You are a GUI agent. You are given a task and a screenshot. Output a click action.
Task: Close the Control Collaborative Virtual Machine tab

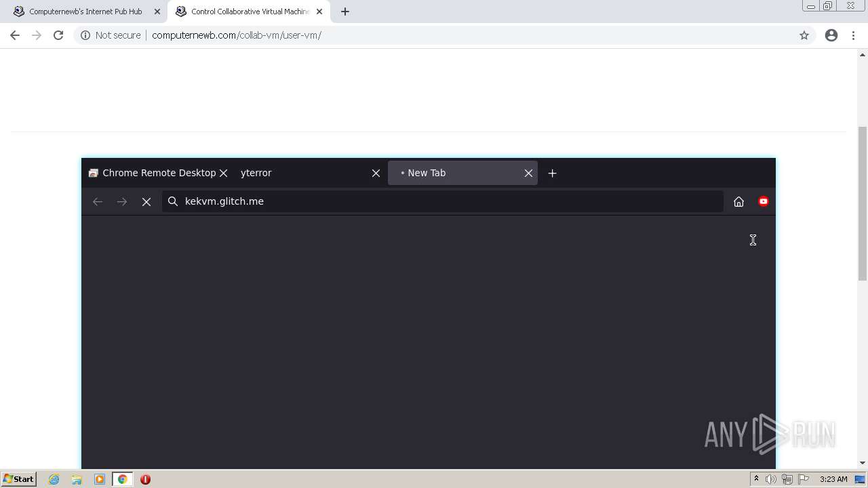tap(319, 12)
